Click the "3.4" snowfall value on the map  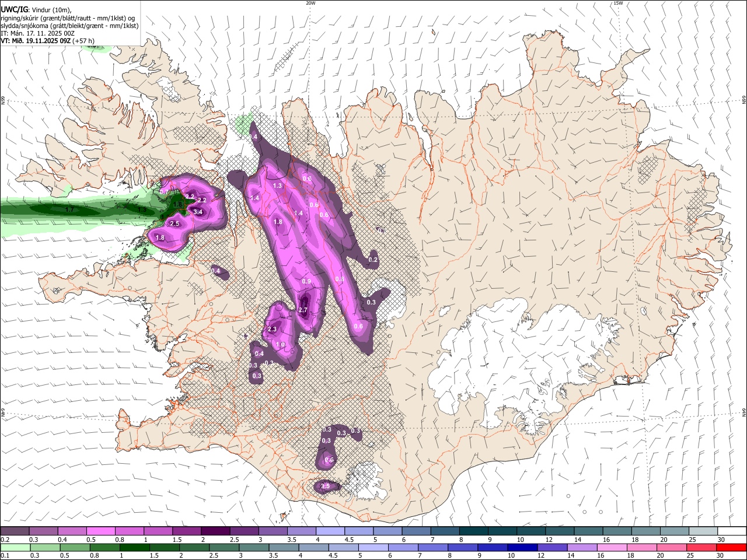pos(198,212)
